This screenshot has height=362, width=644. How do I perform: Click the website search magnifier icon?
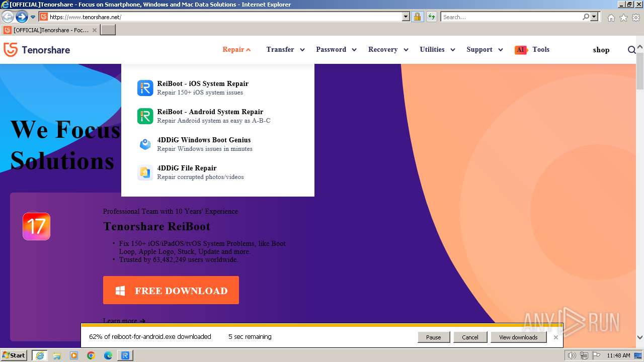click(631, 50)
